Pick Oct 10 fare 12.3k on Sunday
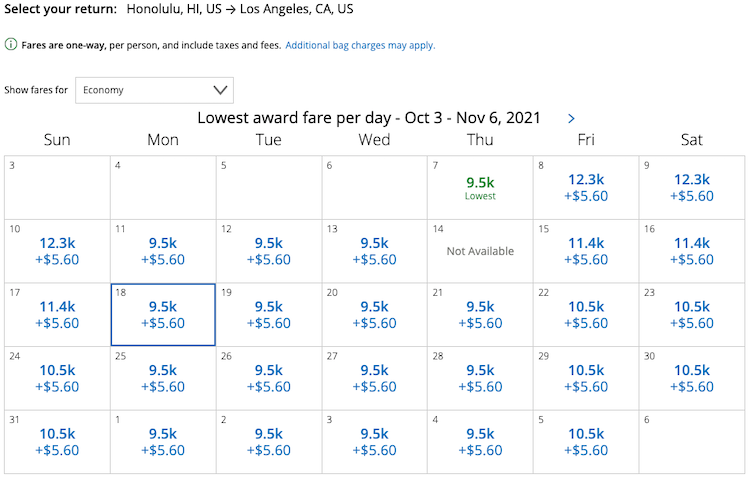 click(57, 251)
